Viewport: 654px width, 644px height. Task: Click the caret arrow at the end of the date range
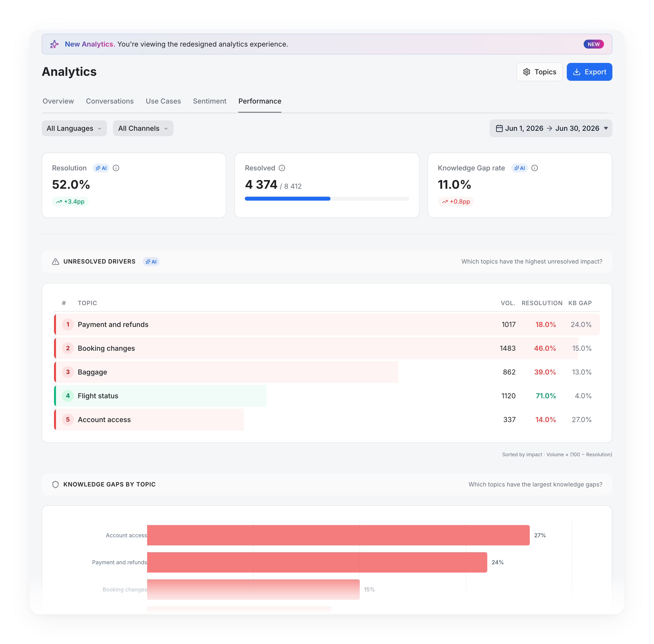click(606, 128)
